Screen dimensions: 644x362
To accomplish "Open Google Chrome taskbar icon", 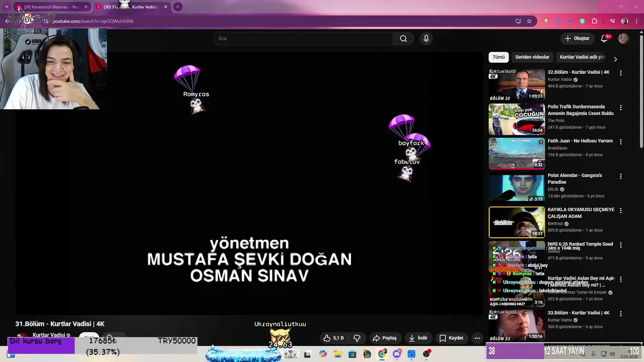I will (x=382, y=354).
